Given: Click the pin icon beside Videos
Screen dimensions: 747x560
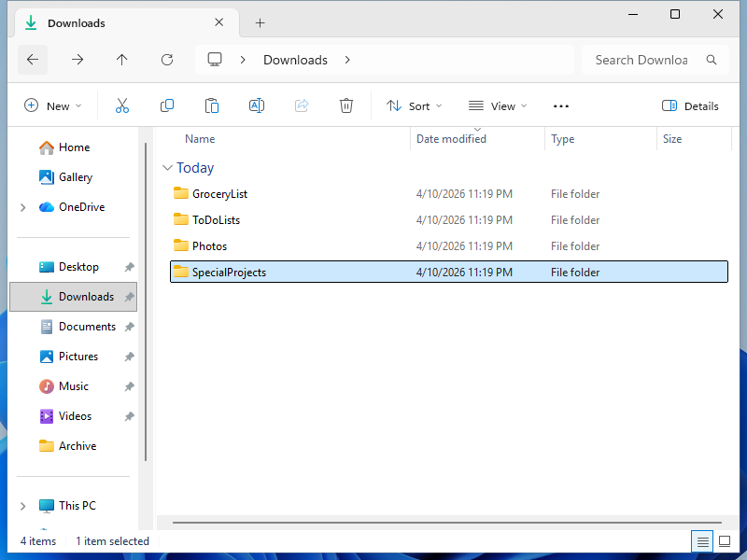Looking at the screenshot, I should pyautogui.click(x=129, y=416).
